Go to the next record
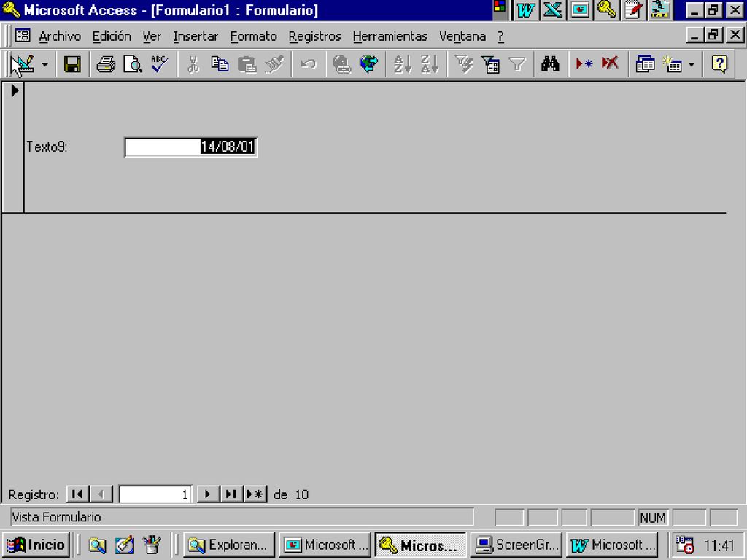 (x=208, y=494)
